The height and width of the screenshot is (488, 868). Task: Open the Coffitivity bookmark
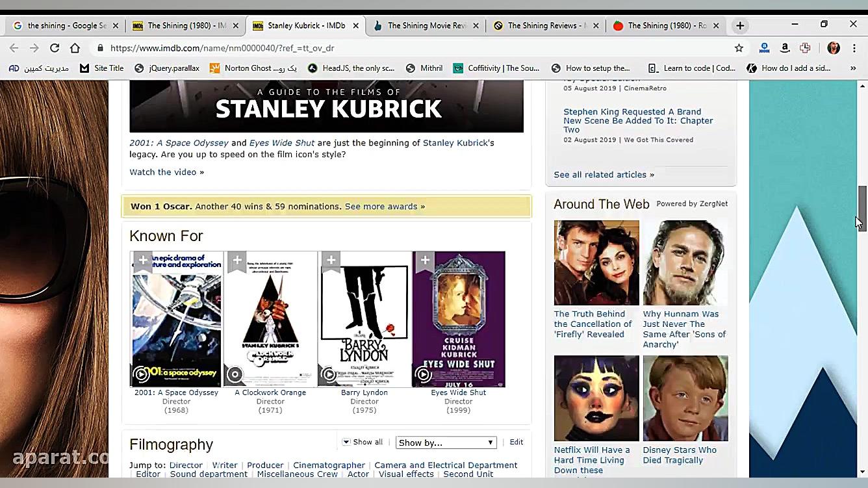click(496, 68)
